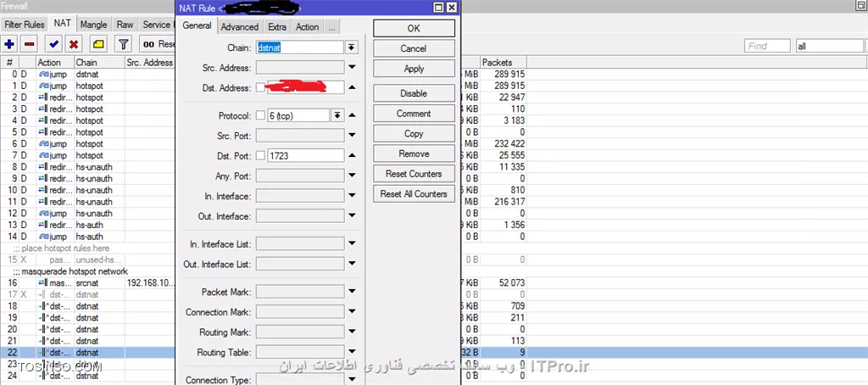Click the Cancel button

(x=414, y=48)
